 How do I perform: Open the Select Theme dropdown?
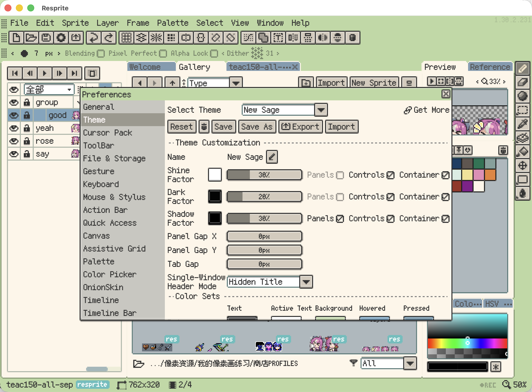click(321, 110)
